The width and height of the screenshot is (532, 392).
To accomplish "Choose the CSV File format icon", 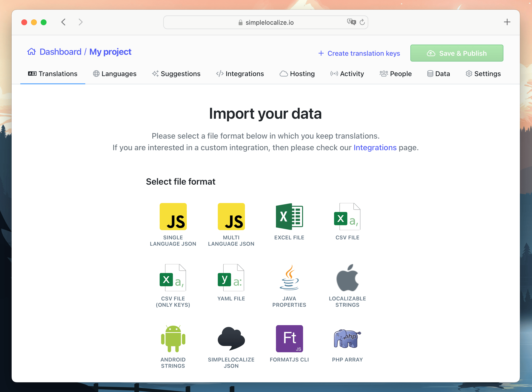I will (347, 217).
